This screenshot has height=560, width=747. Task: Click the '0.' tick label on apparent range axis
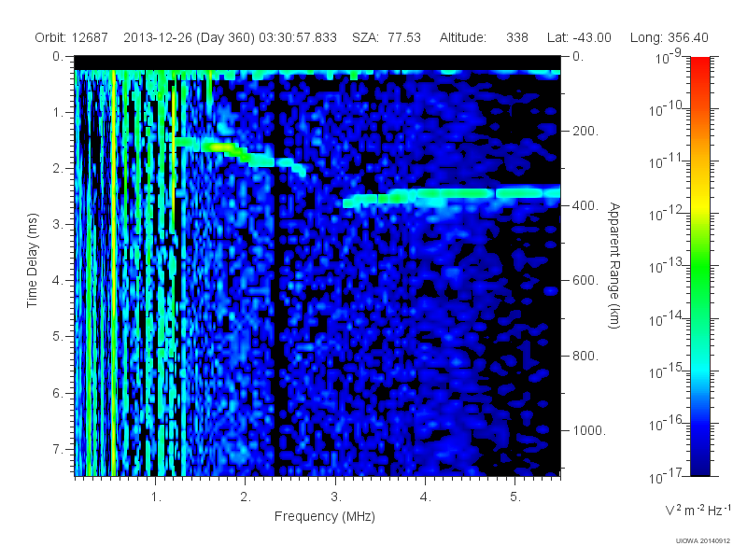coord(578,56)
